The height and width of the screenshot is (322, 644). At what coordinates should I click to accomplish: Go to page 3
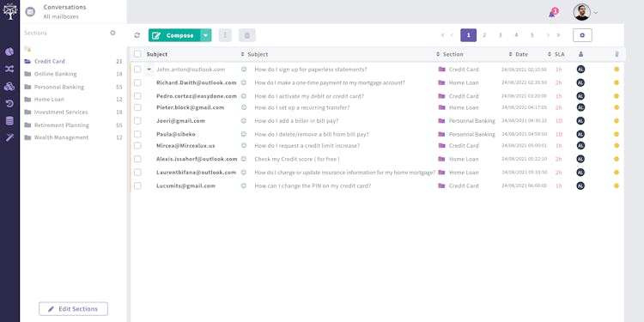click(x=501, y=35)
